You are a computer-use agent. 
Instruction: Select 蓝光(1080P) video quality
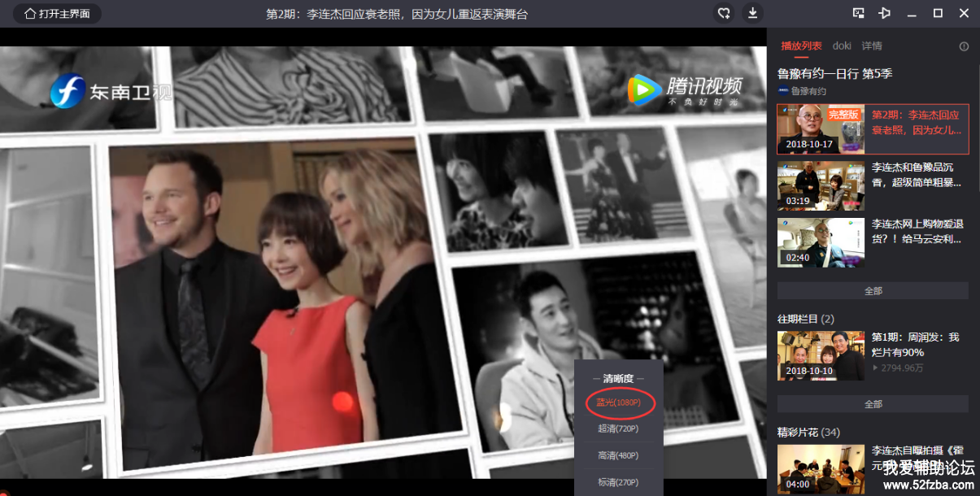(618, 402)
